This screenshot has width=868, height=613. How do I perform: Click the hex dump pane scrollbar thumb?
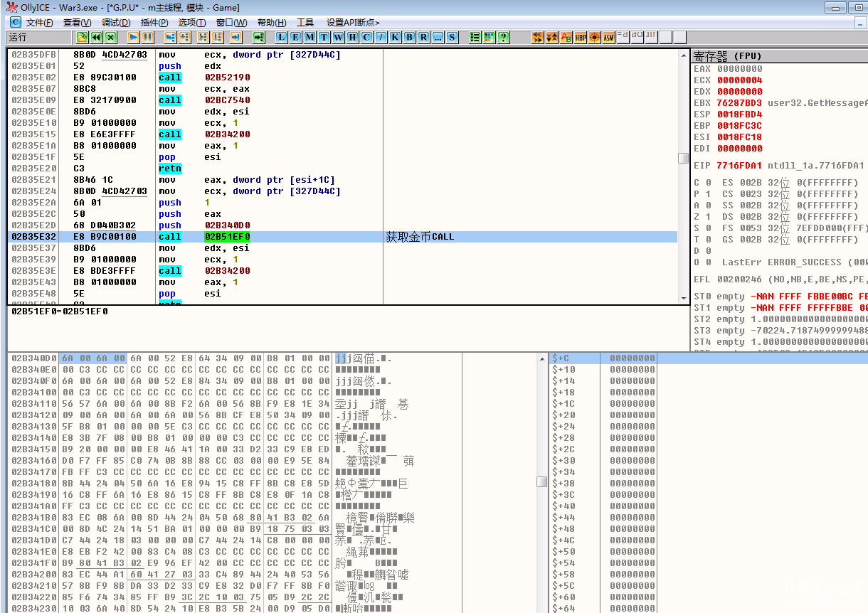[x=542, y=481]
